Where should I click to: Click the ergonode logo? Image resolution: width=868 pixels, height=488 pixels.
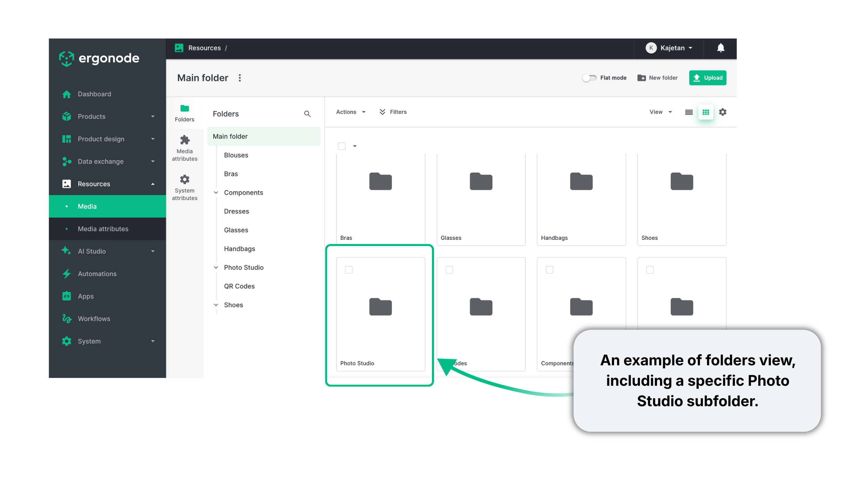click(99, 58)
